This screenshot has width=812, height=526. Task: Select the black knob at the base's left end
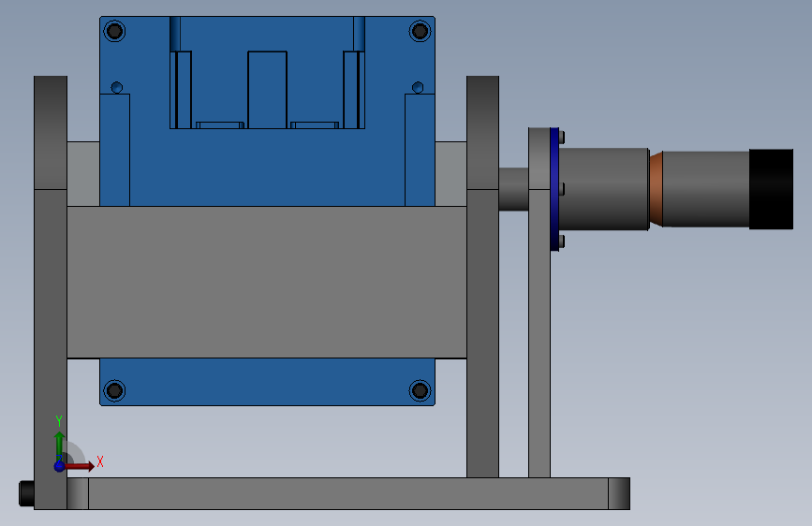pos(26,493)
